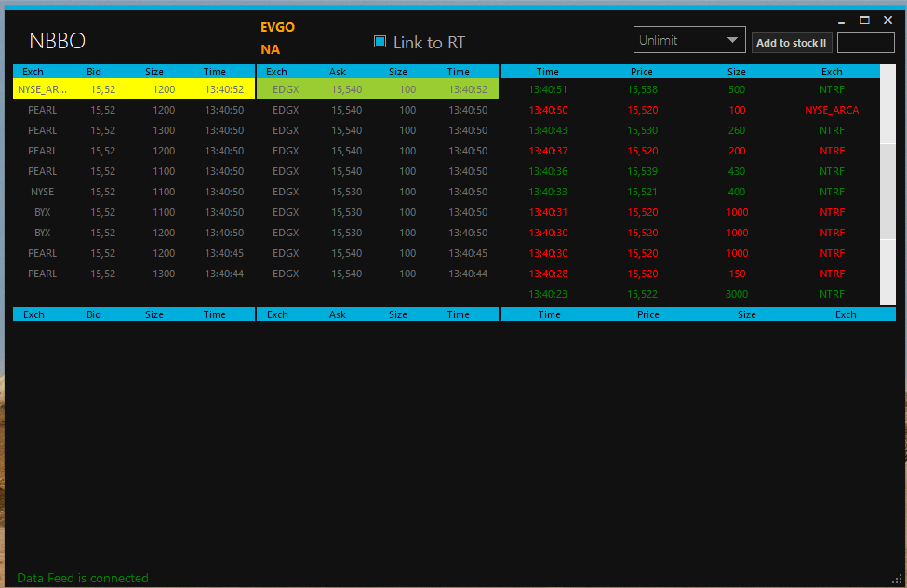907x588 pixels.
Task: Minimize the NBBO window
Action: click(841, 20)
